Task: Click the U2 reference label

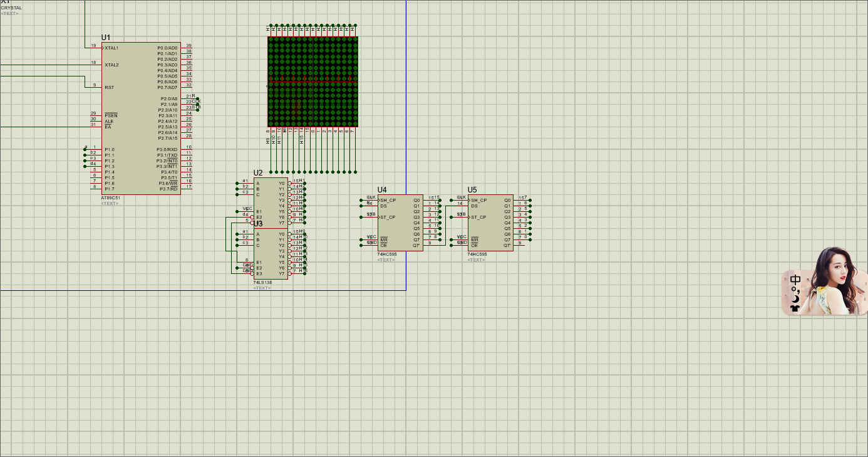Action: pos(258,173)
